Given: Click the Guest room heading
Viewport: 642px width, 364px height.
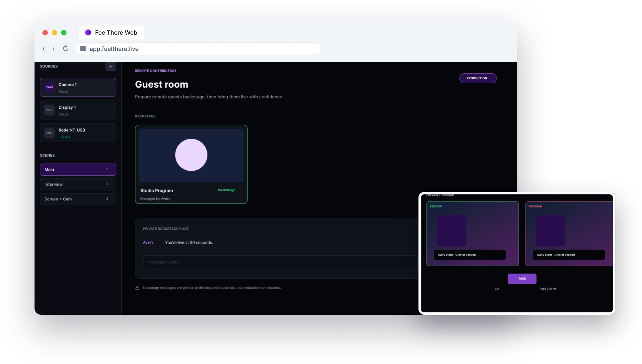Looking at the screenshot, I should coord(161,85).
